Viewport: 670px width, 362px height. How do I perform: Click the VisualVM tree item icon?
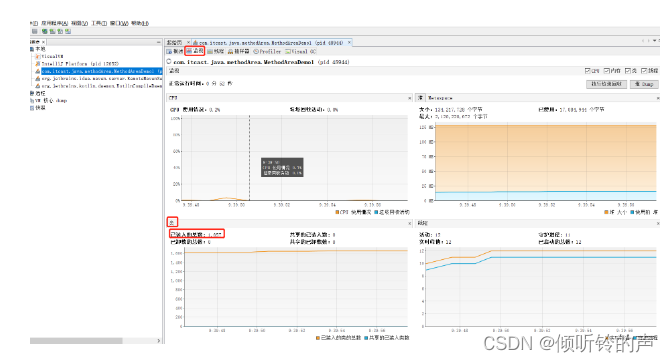(38, 56)
